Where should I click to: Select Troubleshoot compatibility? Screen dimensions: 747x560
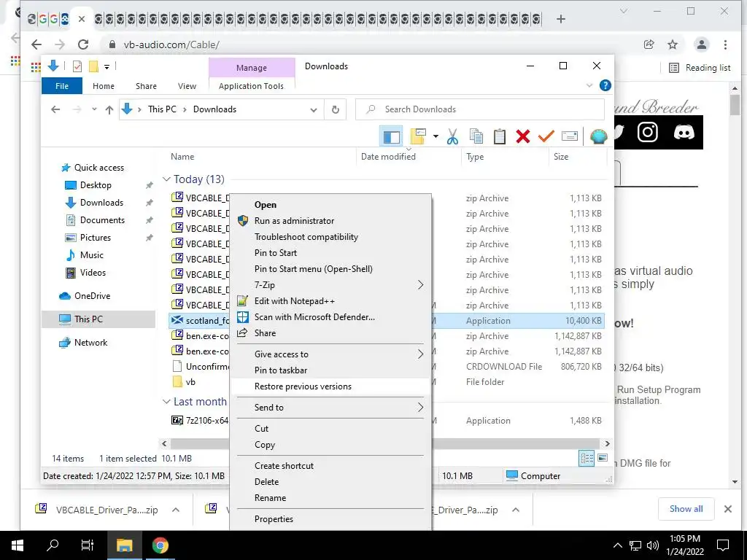click(330, 237)
